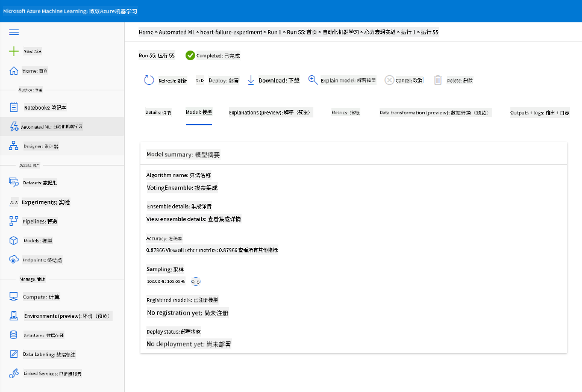
Task: Open Pipelines from the sidebar
Action: click(39, 222)
